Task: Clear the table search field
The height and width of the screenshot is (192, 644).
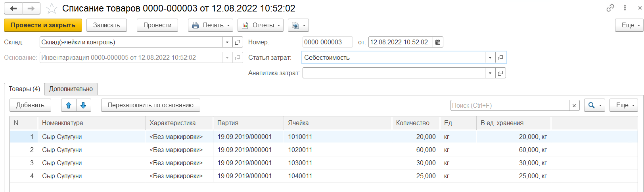Action: click(x=574, y=106)
